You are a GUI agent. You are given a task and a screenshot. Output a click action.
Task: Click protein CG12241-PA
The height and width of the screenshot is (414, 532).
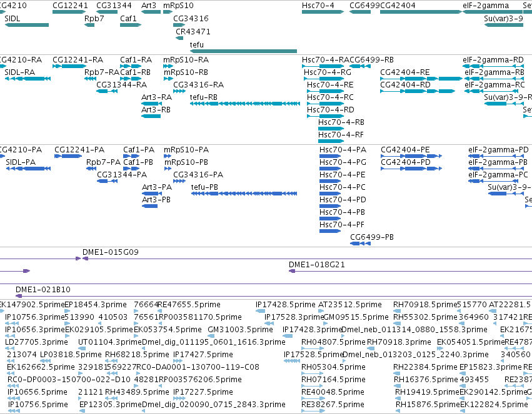point(68,156)
